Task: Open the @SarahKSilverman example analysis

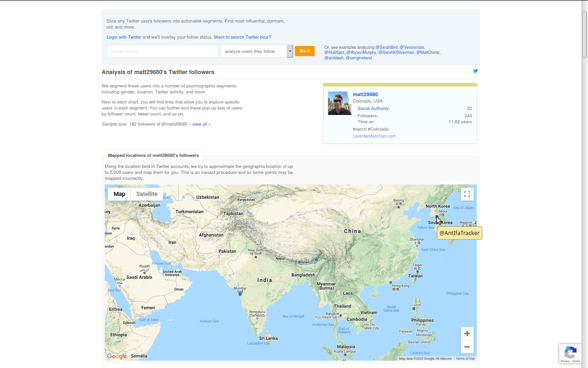Action: (396, 52)
